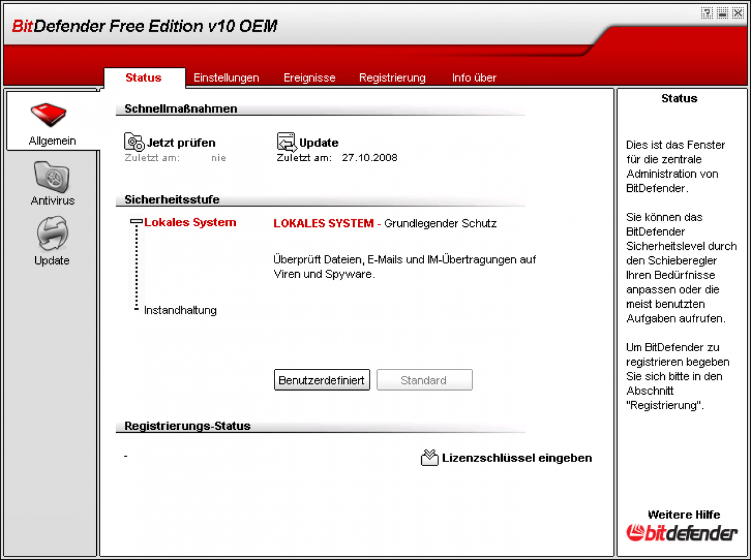Open the Update section in sidebar

tap(52, 241)
